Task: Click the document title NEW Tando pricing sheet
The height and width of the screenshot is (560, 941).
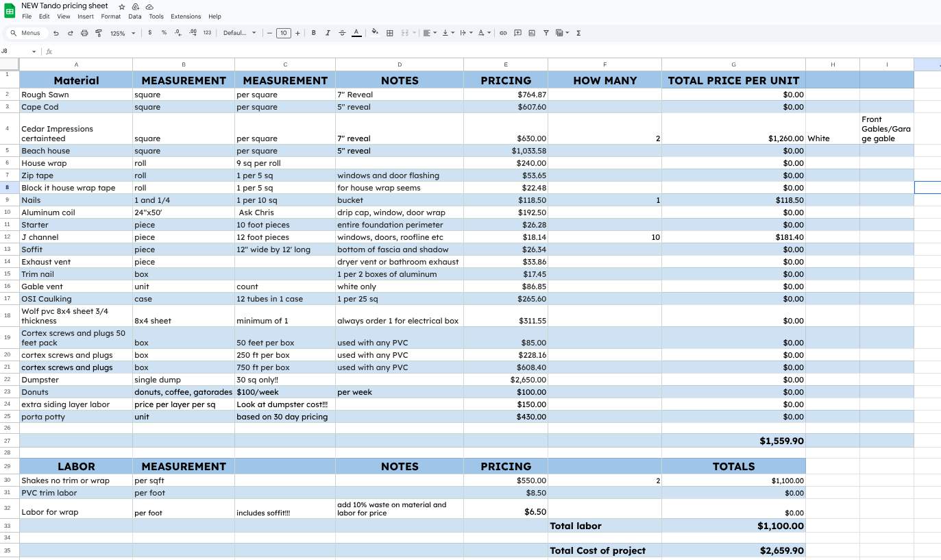Action: coord(65,6)
